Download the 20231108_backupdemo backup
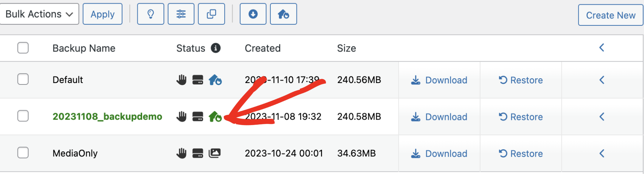This screenshot has height=174, width=644. [x=439, y=117]
